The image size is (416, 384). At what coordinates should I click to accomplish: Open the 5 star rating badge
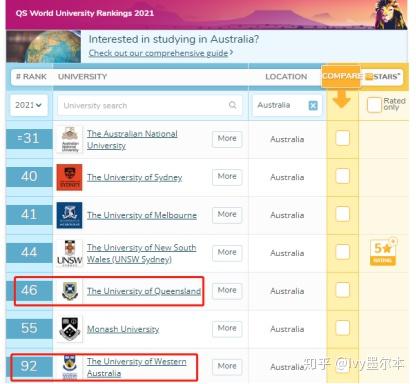click(x=383, y=252)
